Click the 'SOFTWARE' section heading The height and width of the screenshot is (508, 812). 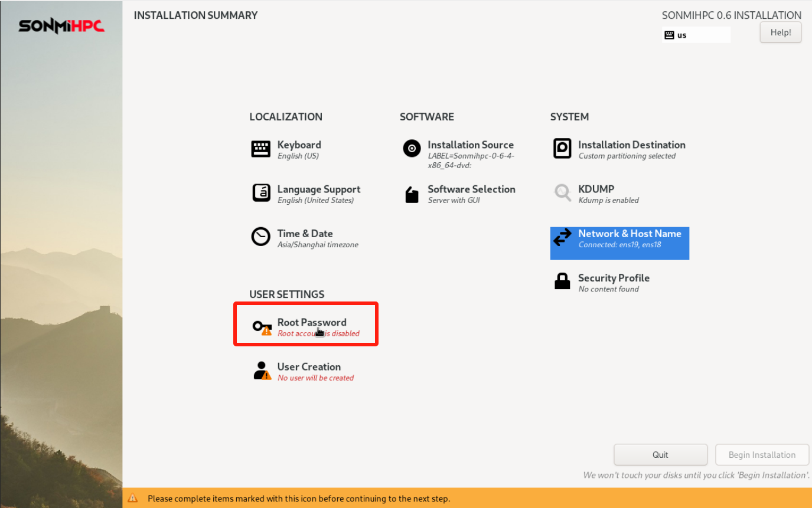click(426, 117)
